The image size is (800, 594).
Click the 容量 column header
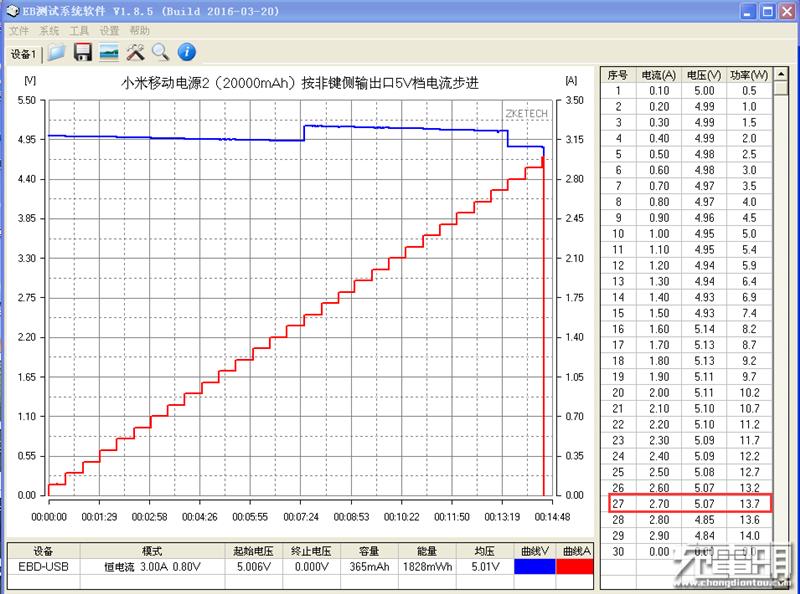click(369, 551)
